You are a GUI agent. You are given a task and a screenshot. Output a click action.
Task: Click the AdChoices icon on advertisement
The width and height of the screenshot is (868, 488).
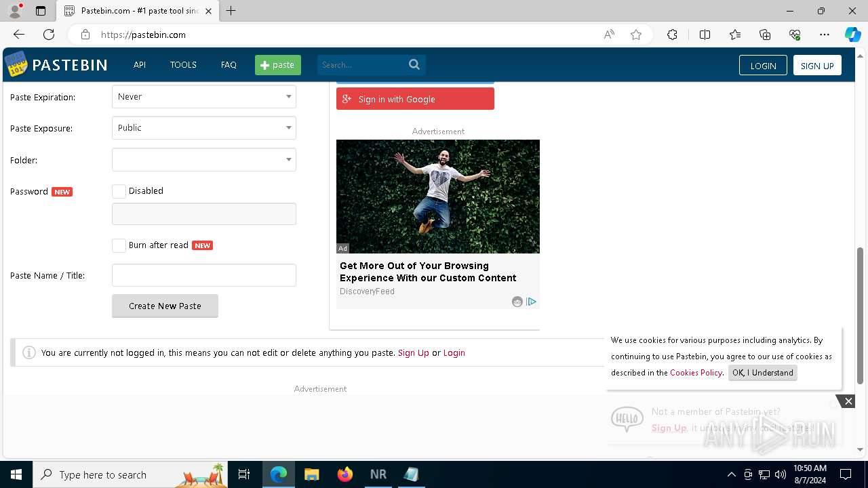coord(532,302)
